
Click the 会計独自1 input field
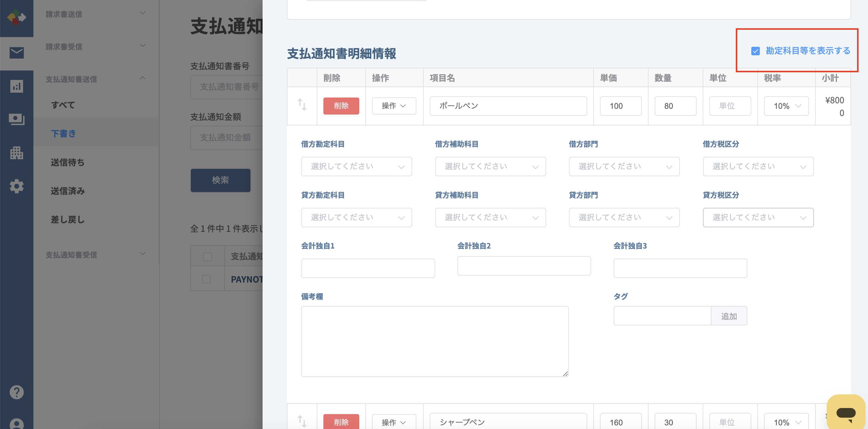point(368,268)
